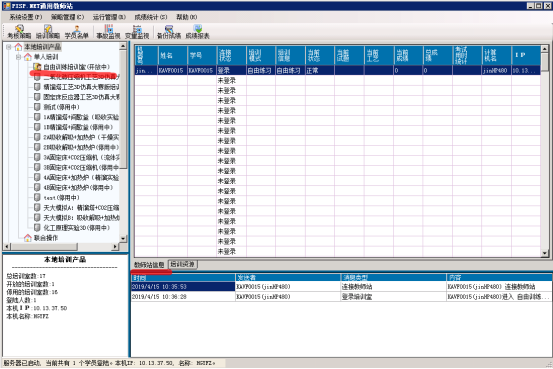This screenshot has height=369, width=553.
Task: Click student table scroll down arrow
Action: point(544,253)
